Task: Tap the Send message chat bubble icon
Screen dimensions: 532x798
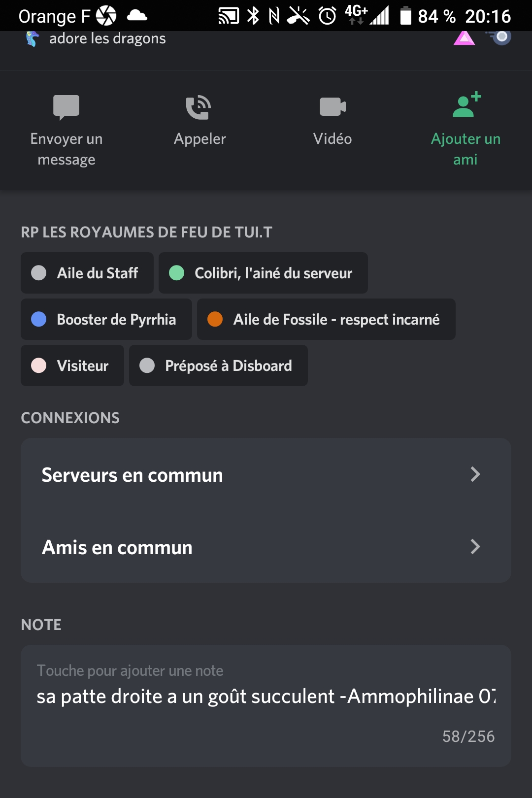Action: 66,107
